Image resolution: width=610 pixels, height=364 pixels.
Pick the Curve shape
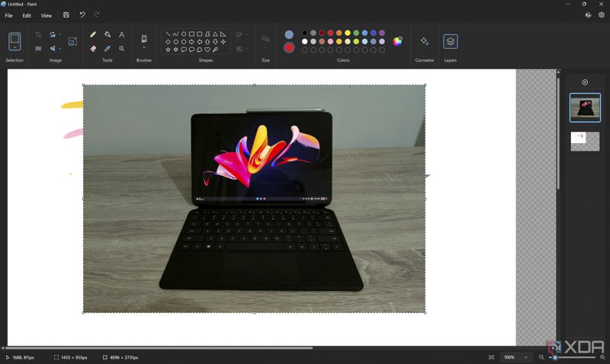(x=176, y=34)
